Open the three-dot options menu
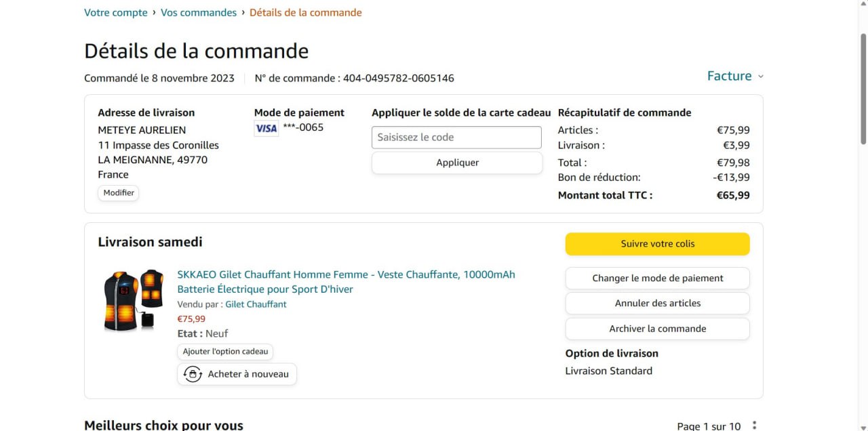This screenshot has width=868, height=431. coord(754,426)
